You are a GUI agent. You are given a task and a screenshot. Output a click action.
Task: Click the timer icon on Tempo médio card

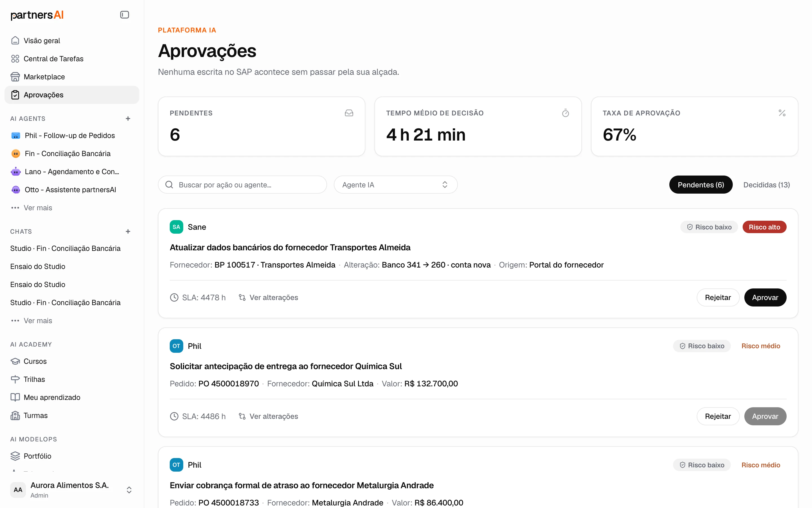[x=565, y=113]
